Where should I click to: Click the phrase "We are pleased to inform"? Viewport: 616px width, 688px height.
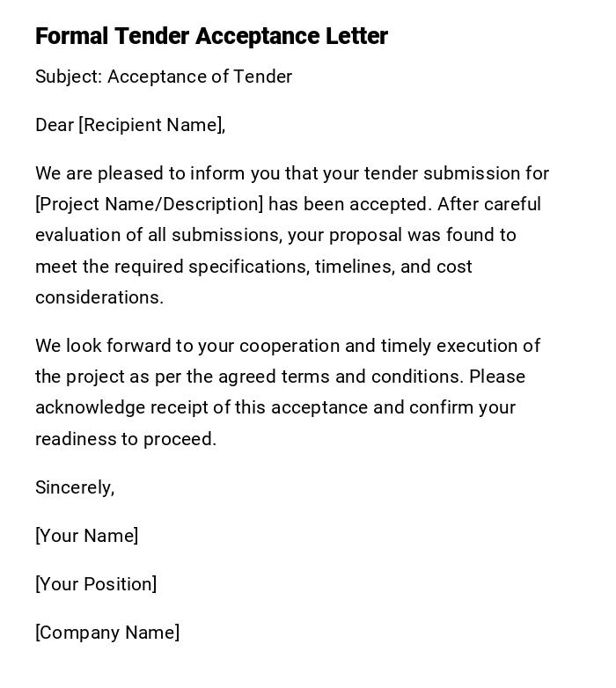pyautogui.click(x=134, y=173)
